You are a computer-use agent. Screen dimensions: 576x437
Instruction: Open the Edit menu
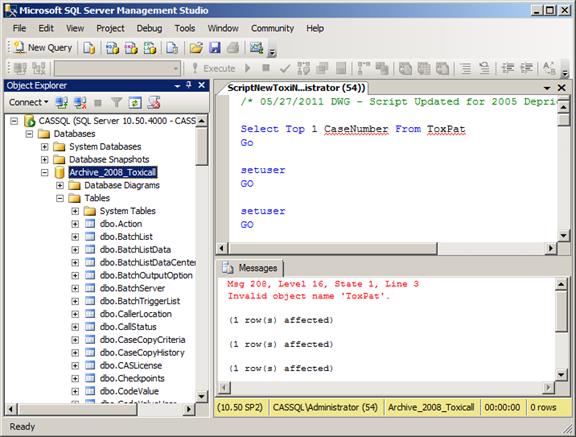(46, 28)
